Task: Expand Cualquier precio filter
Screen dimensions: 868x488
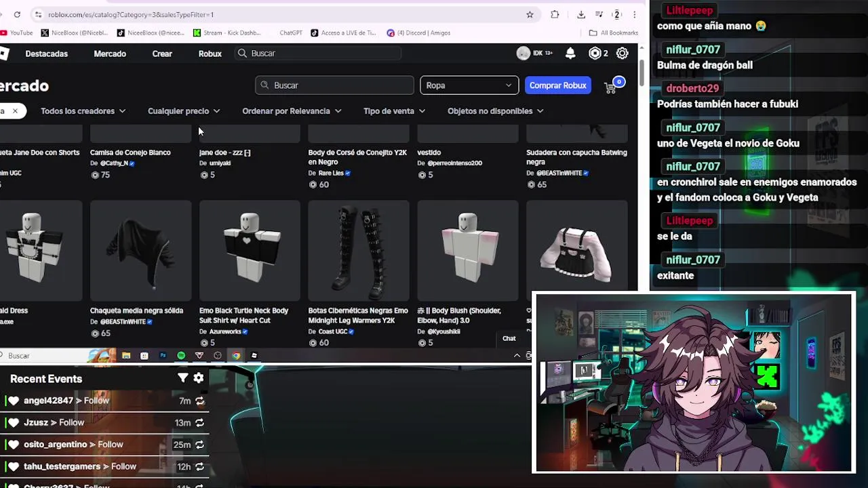Action: click(184, 111)
